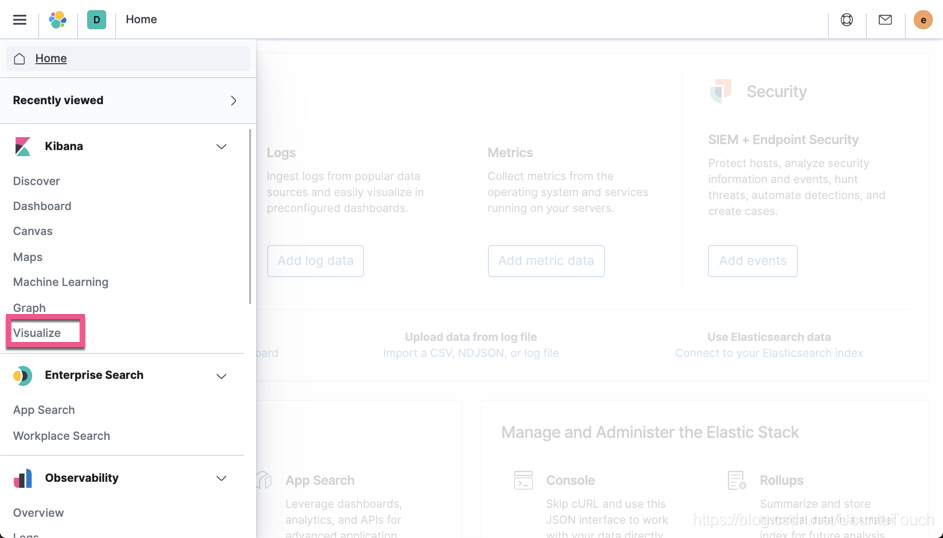The image size is (943, 538).
Task: Click Add events button
Action: [752, 261]
